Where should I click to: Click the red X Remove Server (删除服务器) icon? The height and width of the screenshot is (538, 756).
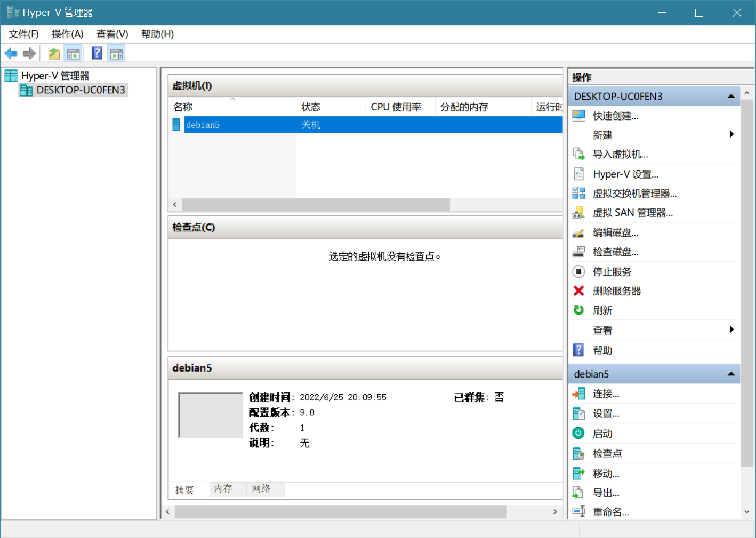(x=578, y=291)
